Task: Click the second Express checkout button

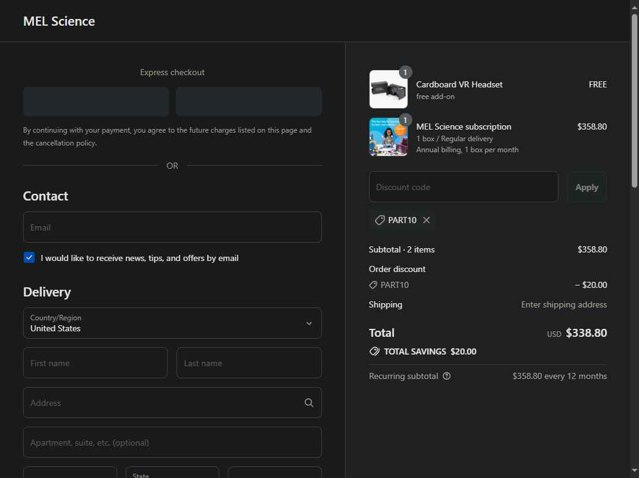Action: pyautogui.click(x=249, y=101)
